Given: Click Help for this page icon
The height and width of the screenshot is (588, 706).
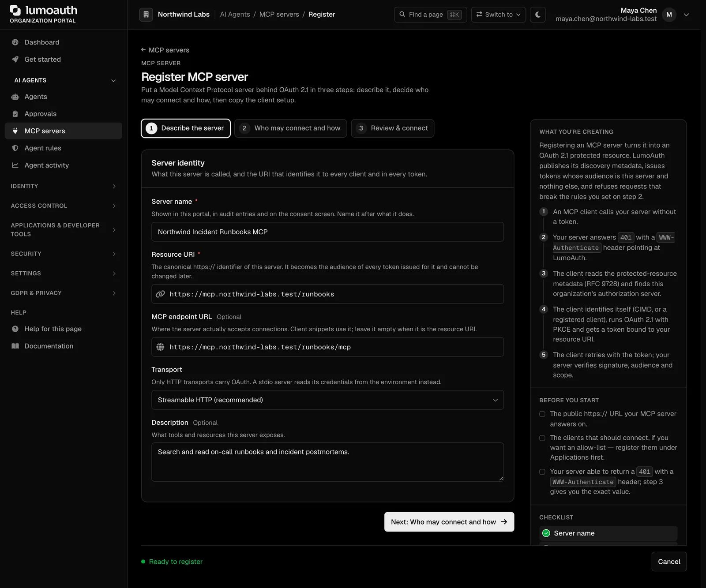Looking at the screenshot, I should [x=15, y=329].
